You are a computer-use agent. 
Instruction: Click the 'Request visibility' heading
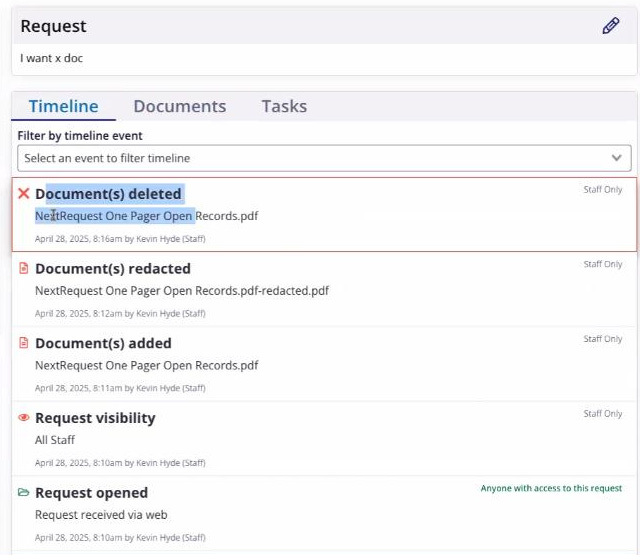tap(95, 418)
